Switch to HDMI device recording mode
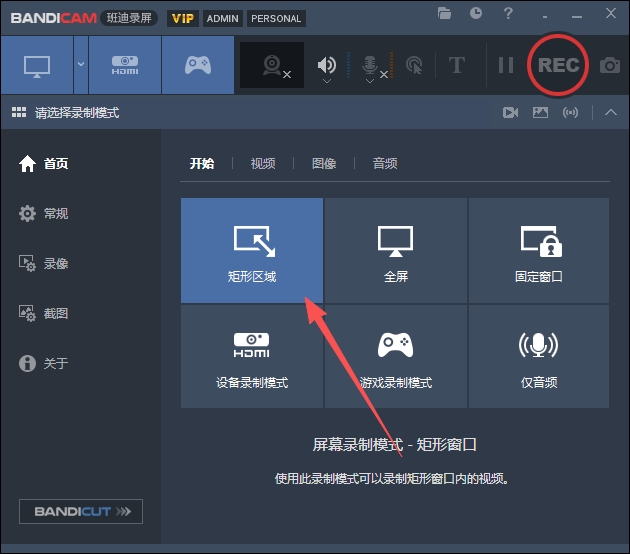 (x=125, y=65)
